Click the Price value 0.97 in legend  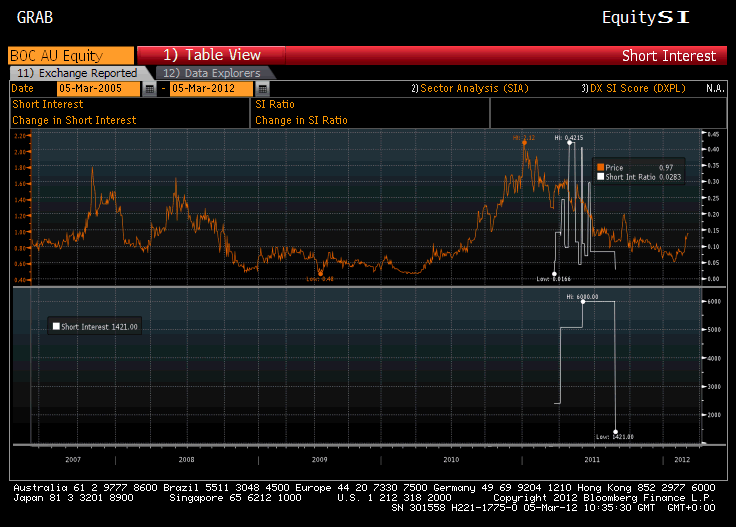[666, 168]
